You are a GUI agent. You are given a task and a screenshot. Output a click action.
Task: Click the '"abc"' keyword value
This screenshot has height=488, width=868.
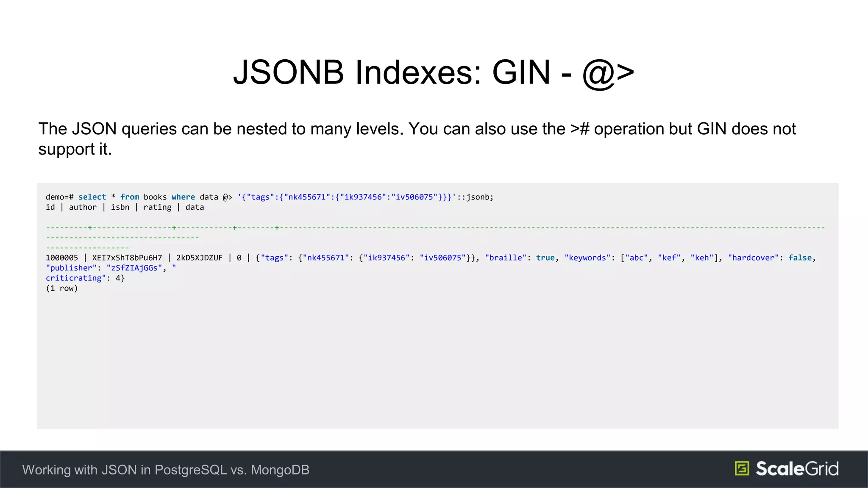tap(637, 258)
